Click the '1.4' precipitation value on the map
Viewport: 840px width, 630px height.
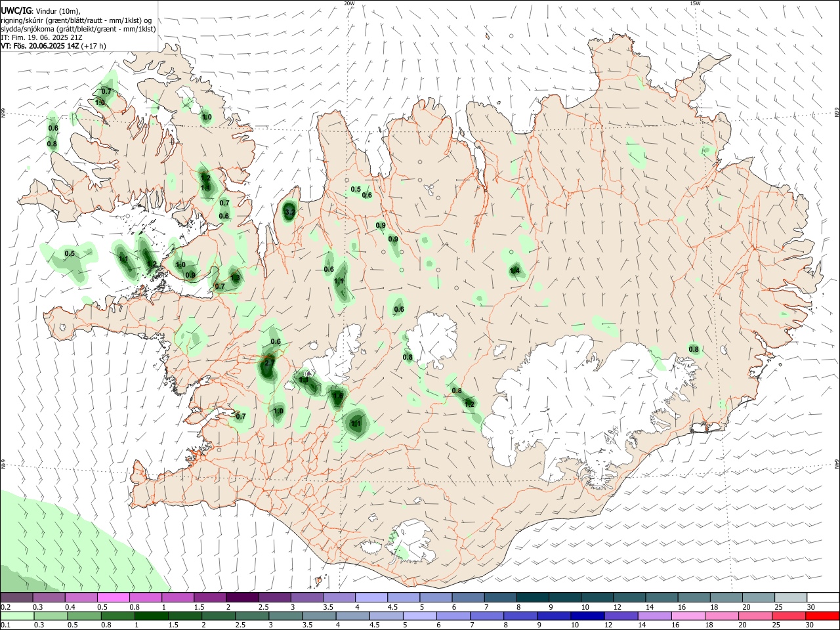pyautogui.click(x=515, y=270)
